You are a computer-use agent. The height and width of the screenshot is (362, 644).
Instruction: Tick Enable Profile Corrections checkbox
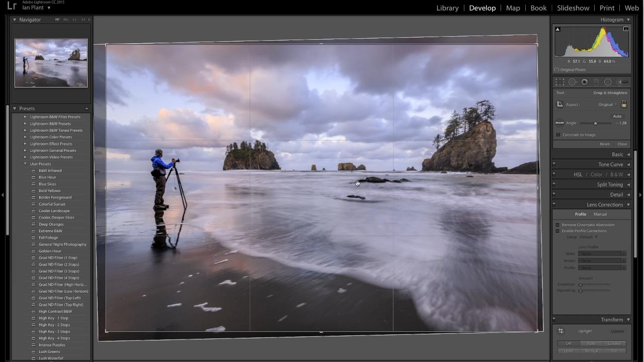(557, 231)
